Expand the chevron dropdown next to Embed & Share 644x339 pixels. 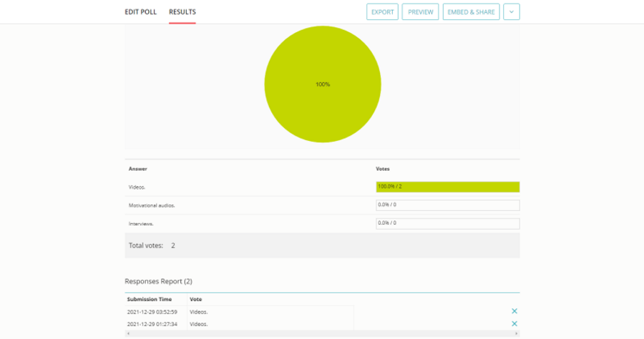tap(512, 12)
